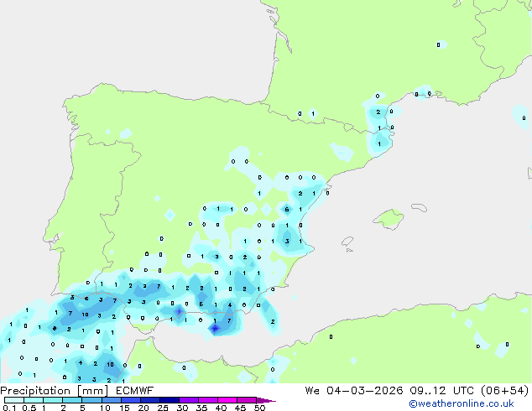Pick the 10–15 mm legend color swatch
This screenshot has width=532, height=411.
111,400
